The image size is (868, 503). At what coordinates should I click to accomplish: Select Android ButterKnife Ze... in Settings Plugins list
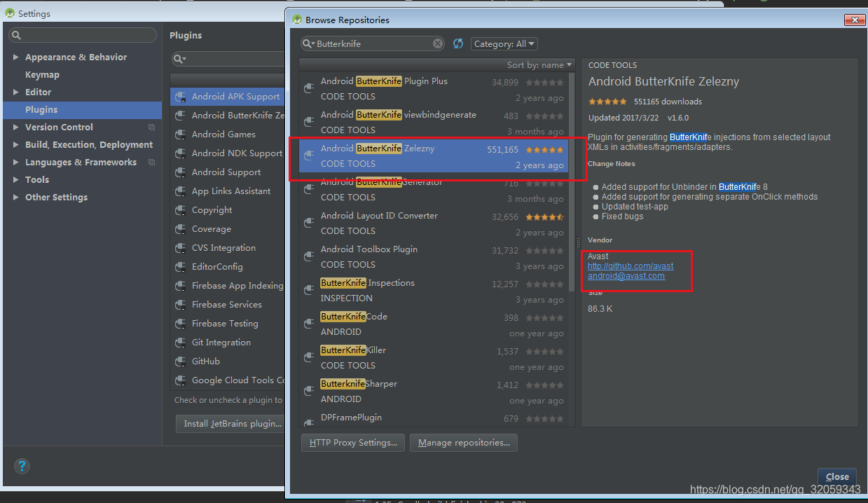[x=228, y=116]
